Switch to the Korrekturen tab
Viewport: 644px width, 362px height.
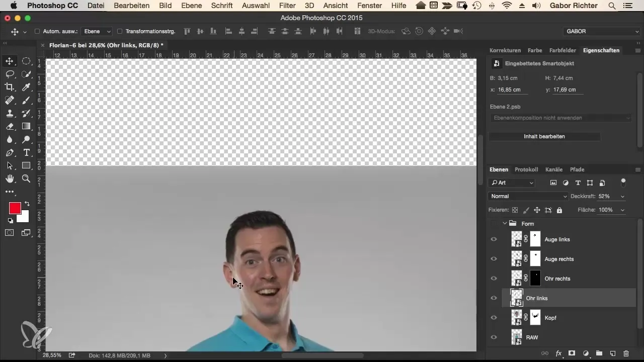coord(505,50)
